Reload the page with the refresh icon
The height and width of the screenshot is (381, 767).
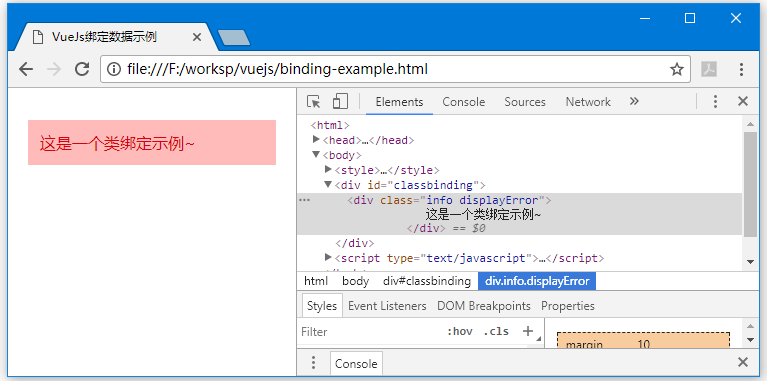click(x=82, y=69)
